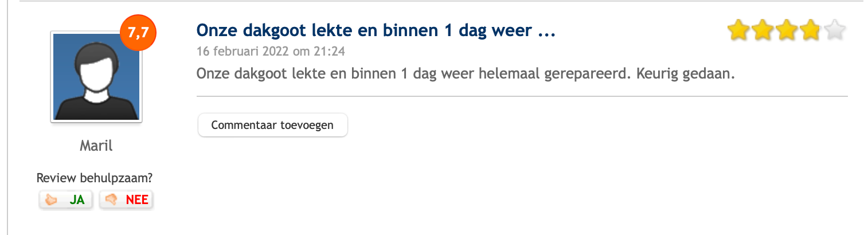
Task: Vote NEE on review helpfulness
Action: pyautogui.click(x=126, y=200)
